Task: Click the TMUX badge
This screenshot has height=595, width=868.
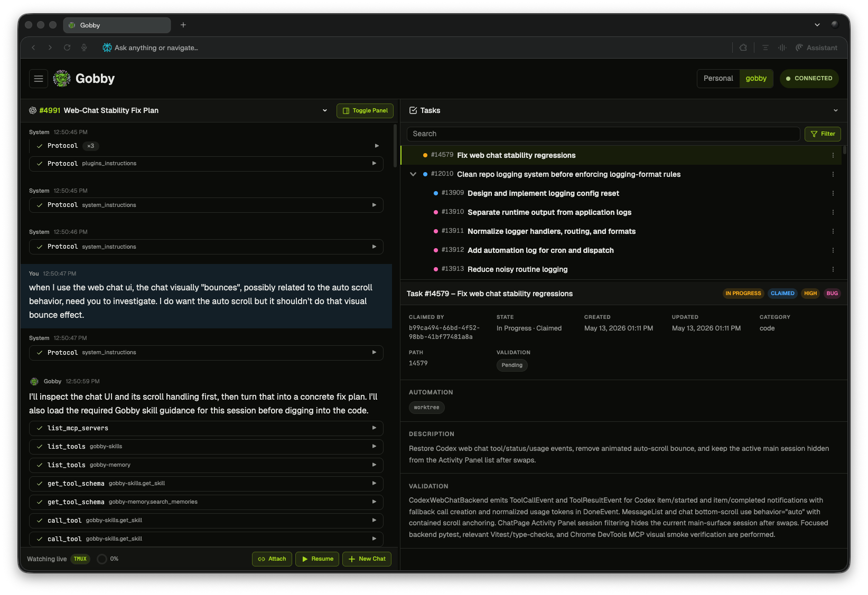Action: (x=80, y=559)
